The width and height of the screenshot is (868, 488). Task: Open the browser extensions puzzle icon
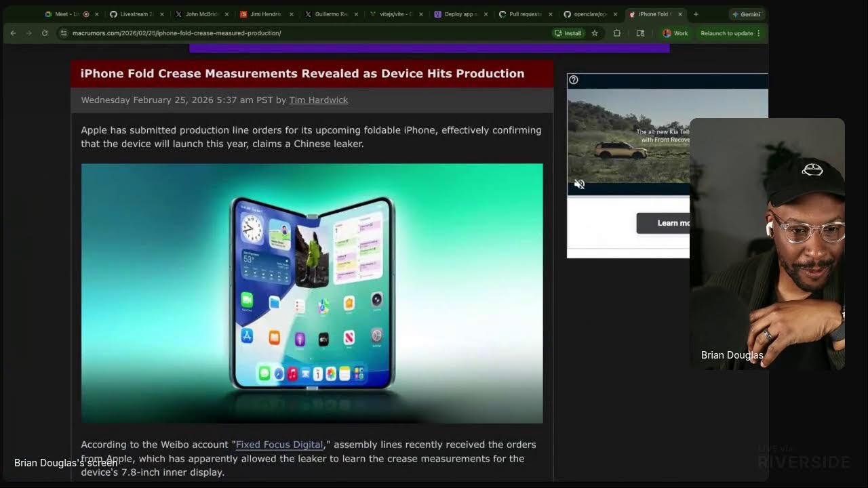pyautogui.click(x=616, y=33)
